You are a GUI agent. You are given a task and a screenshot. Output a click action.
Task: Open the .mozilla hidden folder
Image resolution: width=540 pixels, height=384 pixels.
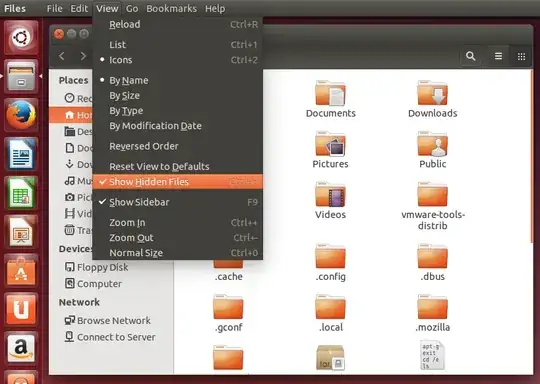pyautogui.click(x=433, y=307)
